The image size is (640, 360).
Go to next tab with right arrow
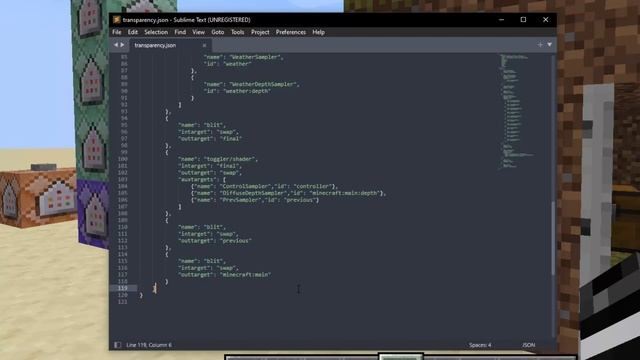click(x=122, y=45)
